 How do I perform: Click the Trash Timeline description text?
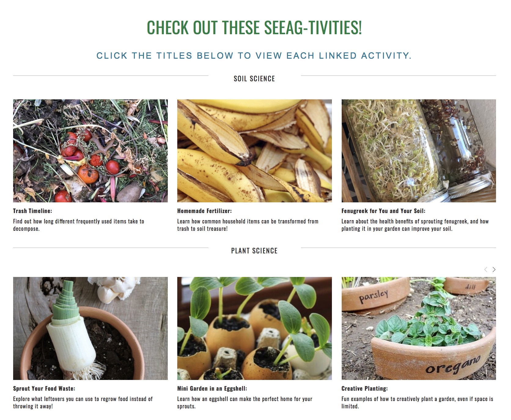[x=79, y=225]
